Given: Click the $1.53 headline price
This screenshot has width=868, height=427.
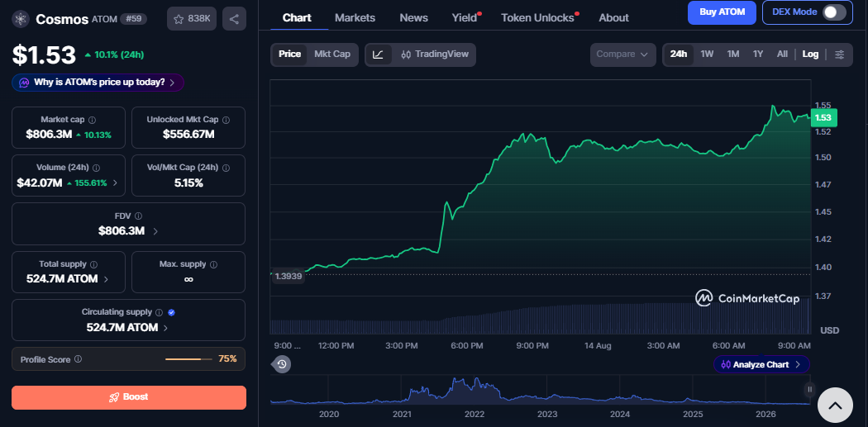Looking at the screenshot, I should pos(45,55).
